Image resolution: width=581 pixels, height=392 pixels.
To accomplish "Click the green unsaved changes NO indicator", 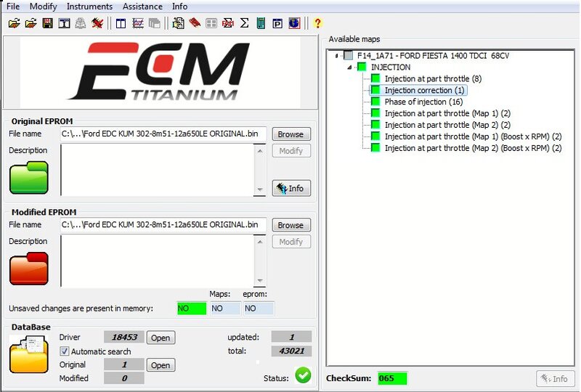I will [x=192, y=309].
